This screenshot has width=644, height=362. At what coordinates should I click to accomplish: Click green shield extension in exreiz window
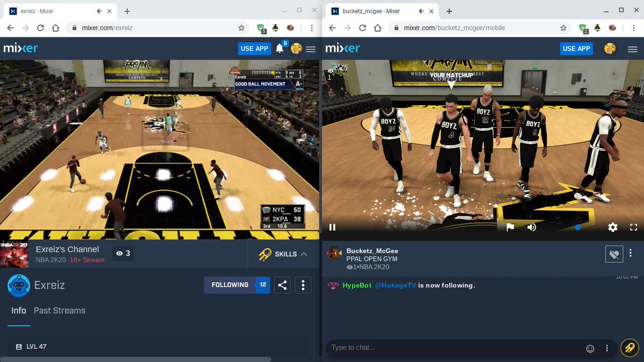coord(261,28)
